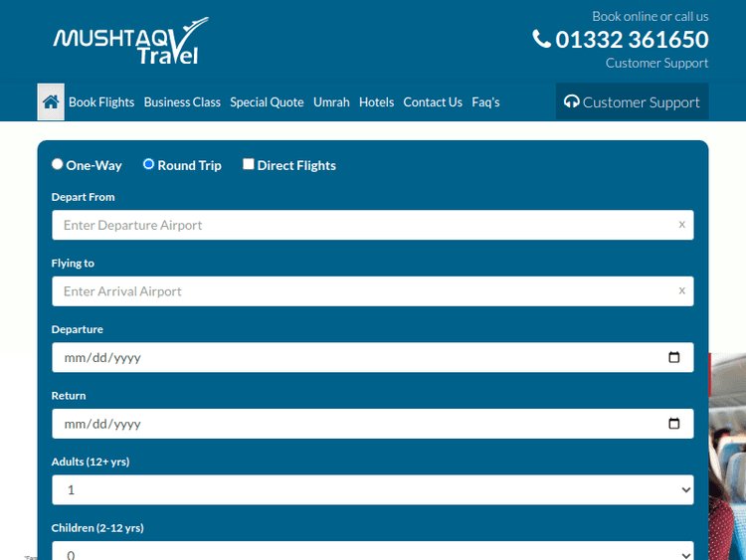Click the Mushtaq Travel logo
746x560 pixels.
(x=130, y=41)
